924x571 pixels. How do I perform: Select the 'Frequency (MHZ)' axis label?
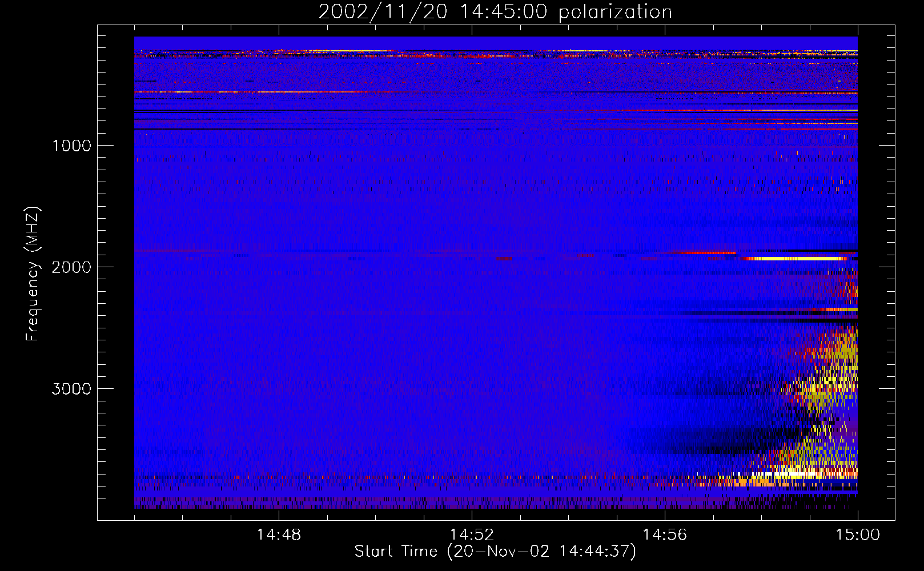pos(33,274)
